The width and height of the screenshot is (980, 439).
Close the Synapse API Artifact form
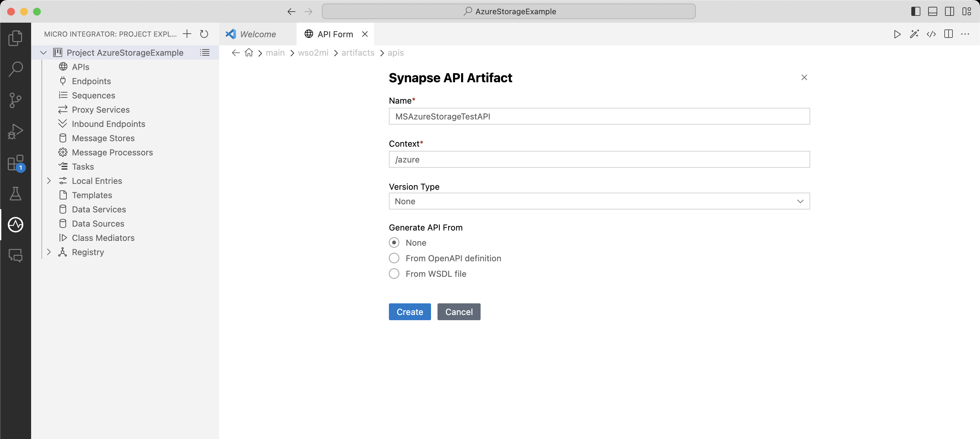[804, 78]
